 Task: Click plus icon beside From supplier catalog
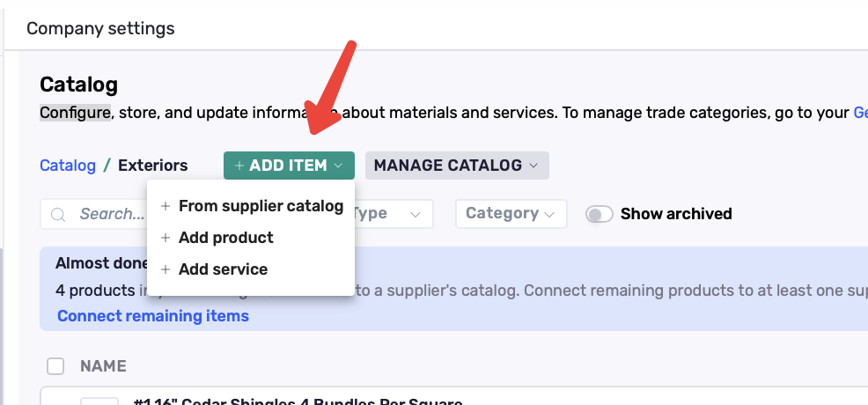[165, 206]
